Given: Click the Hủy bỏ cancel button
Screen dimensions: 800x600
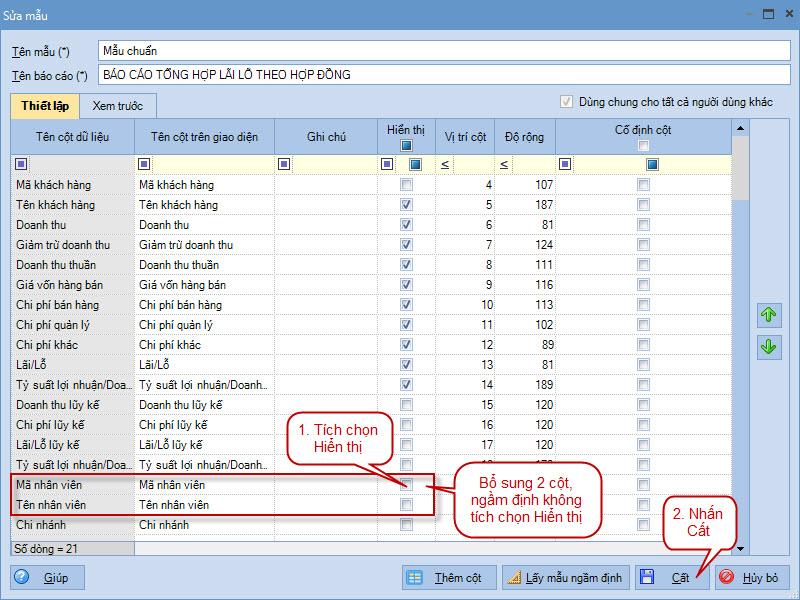Looking at the screenshot, I should pyautogui.click(x=752, y=578).
